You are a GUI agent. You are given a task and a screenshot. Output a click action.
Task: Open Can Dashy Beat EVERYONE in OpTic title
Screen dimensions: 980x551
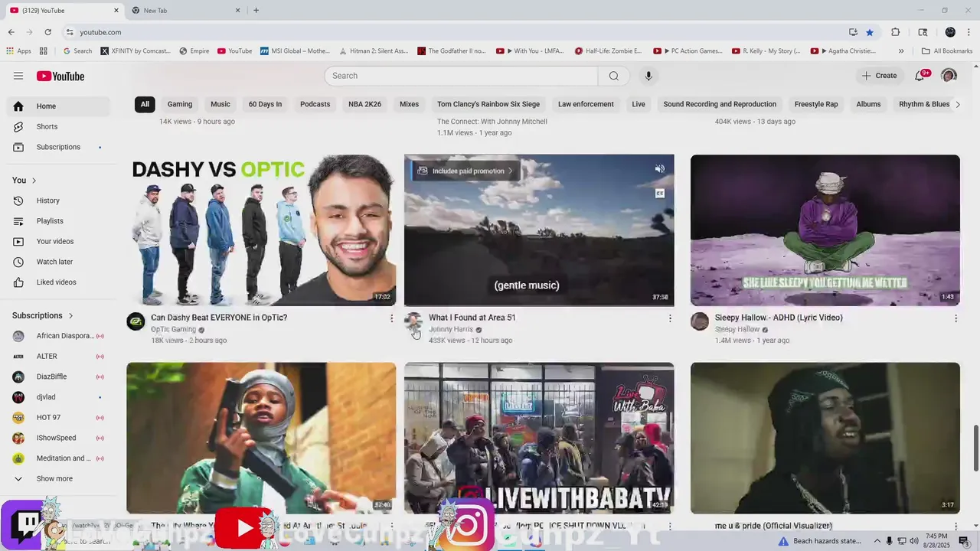pyautogui.click(x=219, y=318)
